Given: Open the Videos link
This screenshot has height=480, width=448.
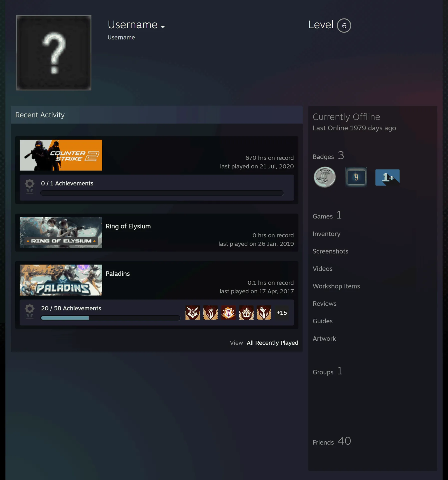Looking at the screenshot, I should (x=322, y=269).
